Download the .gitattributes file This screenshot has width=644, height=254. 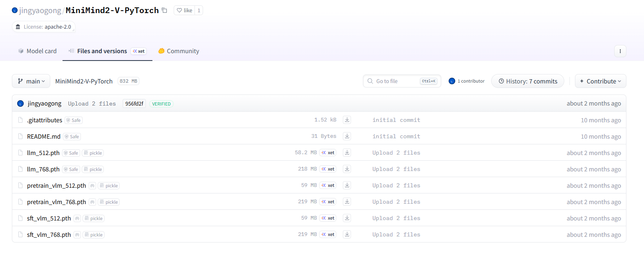pos(347,120)
